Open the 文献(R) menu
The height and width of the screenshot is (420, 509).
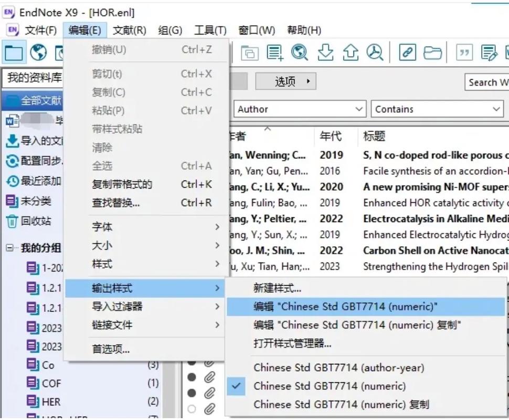point(130,30)
